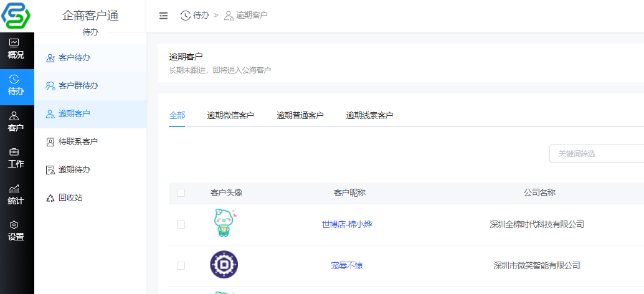
Task: Click the breadcrumb 逾期客户 person icon
Action: pyautogui.click(x=229, y=16)
